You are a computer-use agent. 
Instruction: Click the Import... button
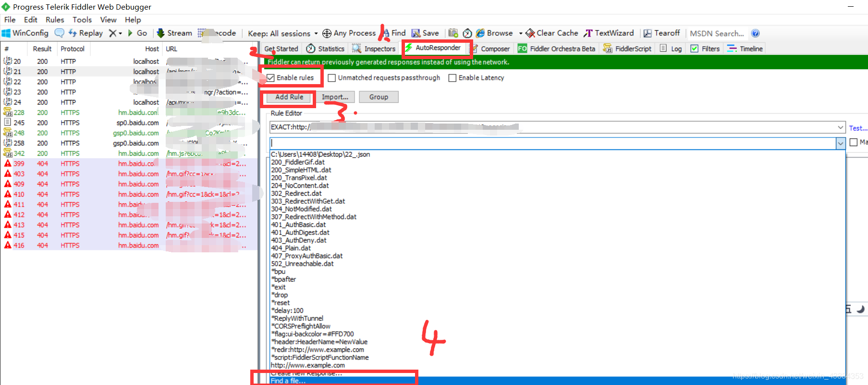click(x=335, y=97)
